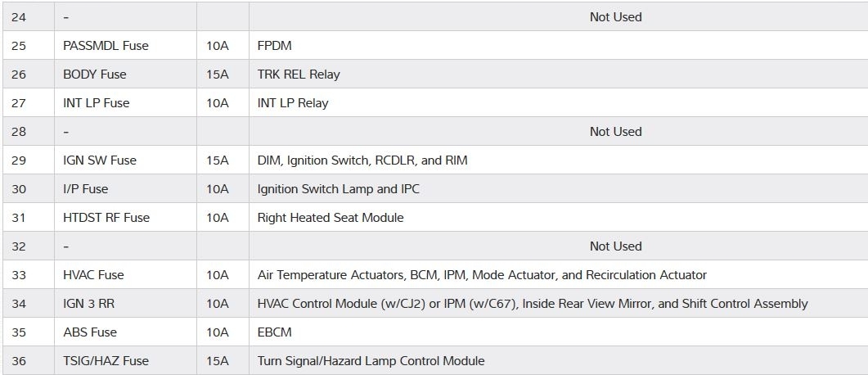Click the 15A rating for IGN SW Fuse
The height and width of the screenshot is (375, 868).
tap(218, 160)
